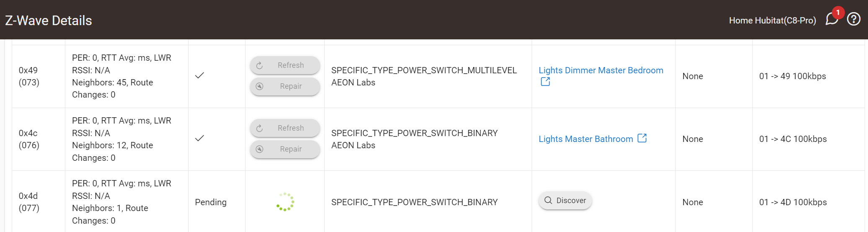This screenshot has width=868, height=232.
Task: Click the checkmark in the 0x4c row
Action: [199, 138]
